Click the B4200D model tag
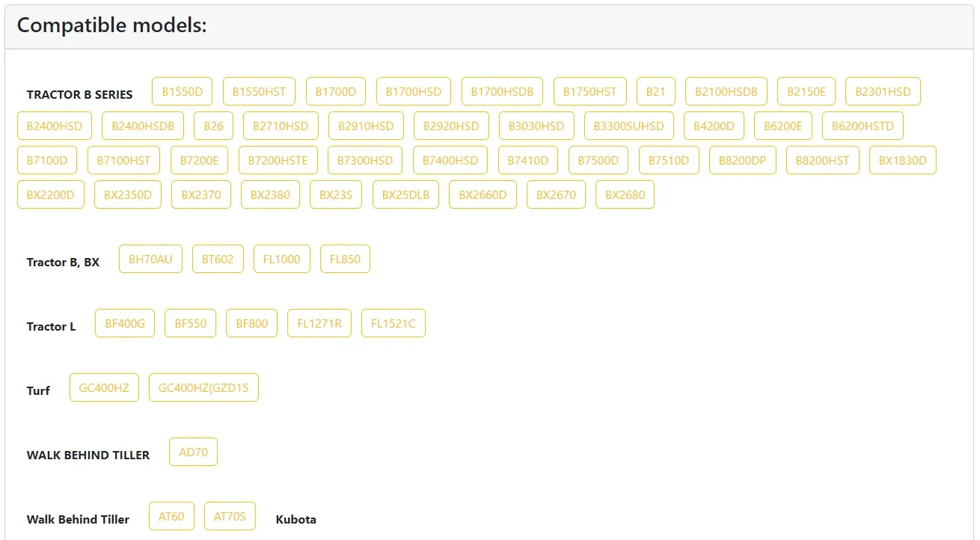The height and width of the screenshot is (540, 980). click(714, 126)
